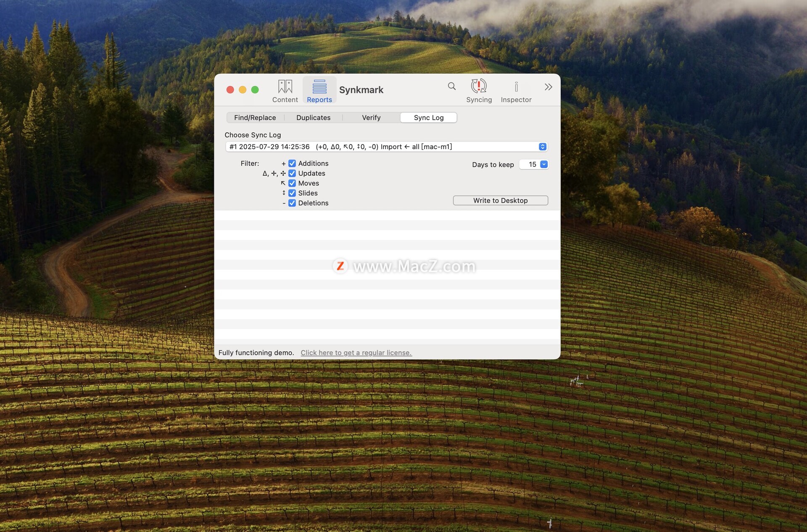Toggle the Slides filter checkbox
This screenshot has width=807, height=532.
pyautogui.click(x=292, y=193)
